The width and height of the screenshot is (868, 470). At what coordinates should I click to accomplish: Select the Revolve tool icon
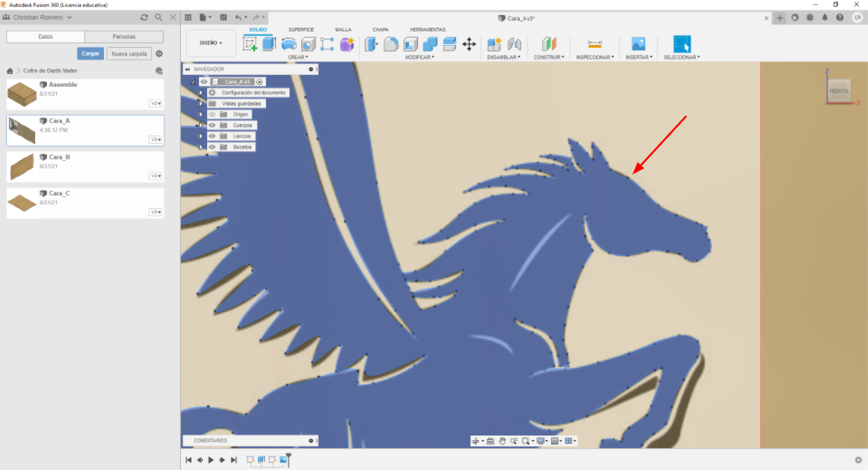[x=289, y=44]
